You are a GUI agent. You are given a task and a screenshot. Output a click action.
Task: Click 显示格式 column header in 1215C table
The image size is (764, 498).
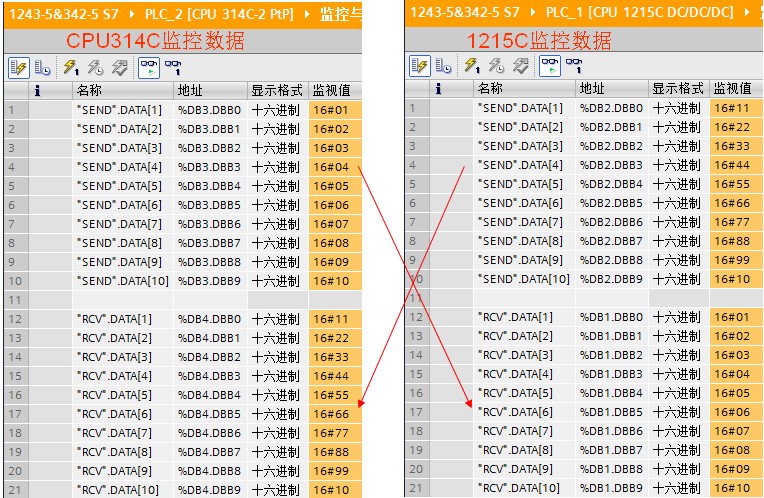pos(679,89)
